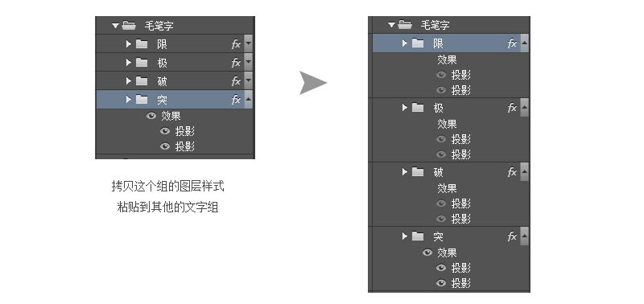The height and width of the screenshot is (304, 644).
Task: Click folder icon of 突 group, right panel
Action: 418,236
